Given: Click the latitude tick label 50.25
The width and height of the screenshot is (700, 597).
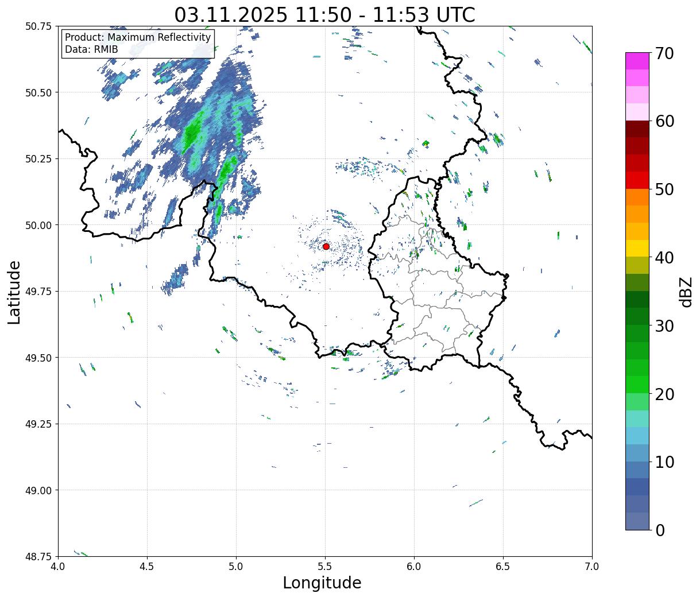Looking at the screenshot, I should 38,159.
